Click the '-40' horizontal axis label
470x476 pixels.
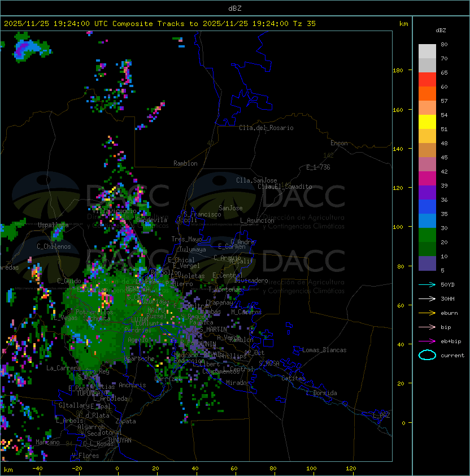tap(37, 469)
